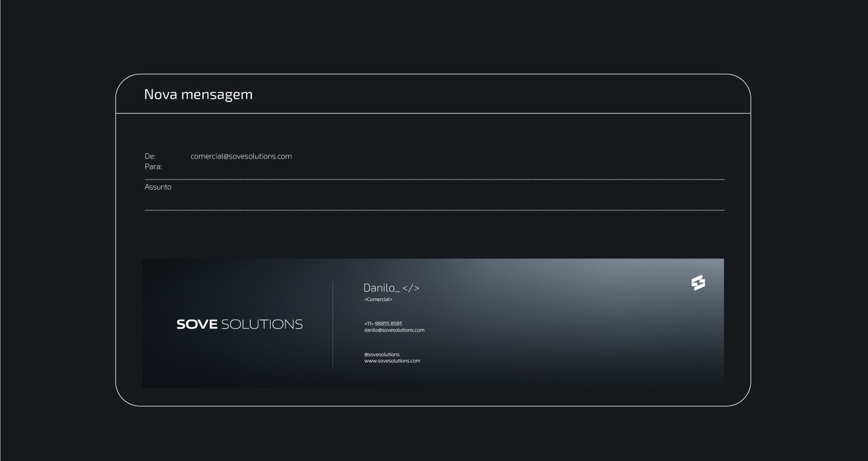Screen dimensions: 868x461
Task: Click the SOVE SOLUTIONS wordmark
Action: click(x=240, y=324)
